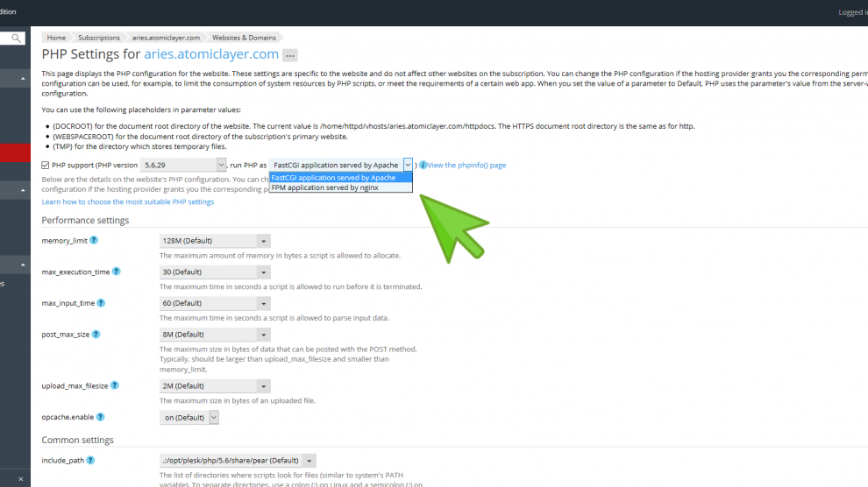868x487 pixels.
Task: Collapse the second sidebar section arrow
Action: (23, 190)
